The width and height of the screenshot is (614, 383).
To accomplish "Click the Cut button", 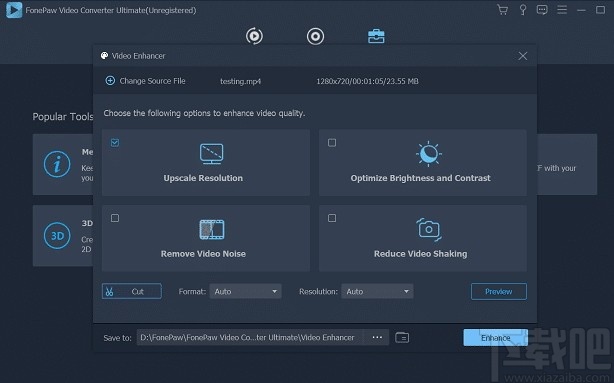I will 132,291.
